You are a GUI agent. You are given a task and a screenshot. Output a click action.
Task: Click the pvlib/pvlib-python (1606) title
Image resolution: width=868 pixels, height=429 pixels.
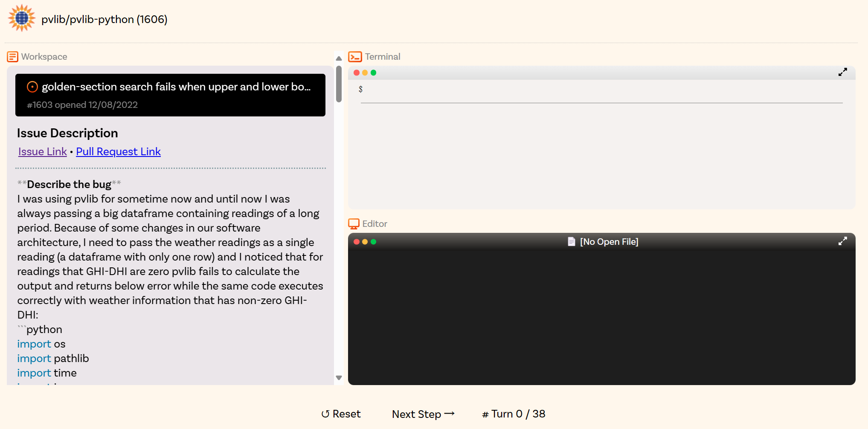105,19
